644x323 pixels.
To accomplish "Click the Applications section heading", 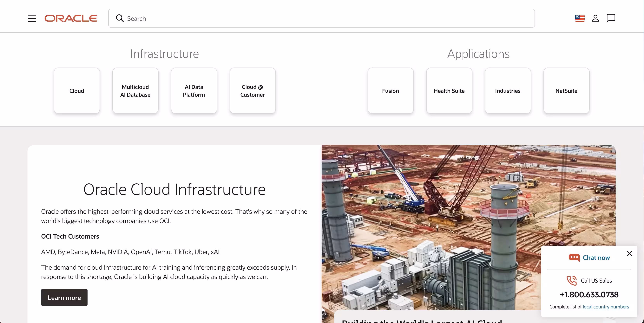I will [478, 54].
